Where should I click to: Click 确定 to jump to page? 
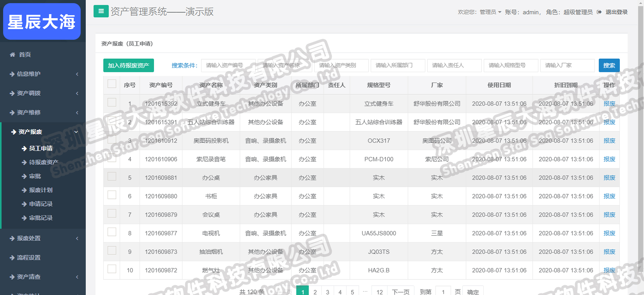point(473,291)
